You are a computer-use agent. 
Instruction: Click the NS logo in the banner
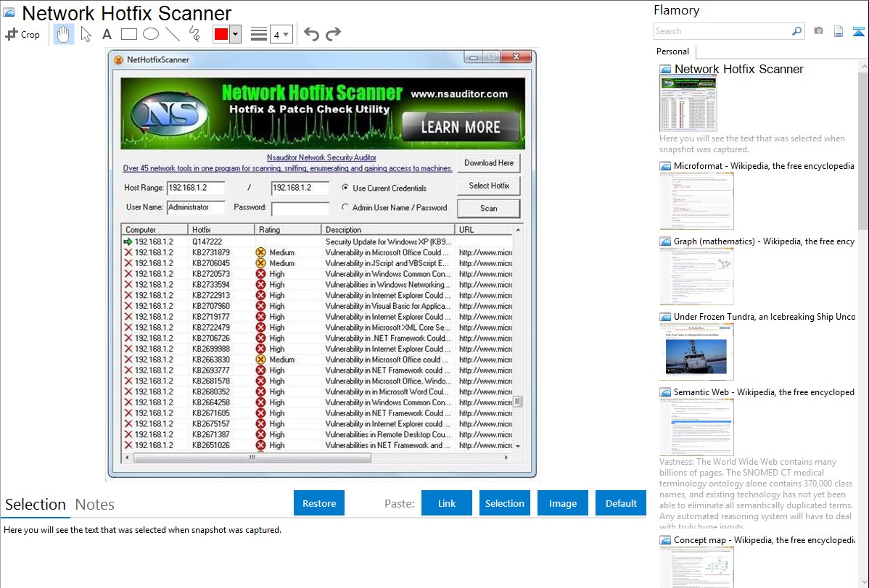coord(168,115)
